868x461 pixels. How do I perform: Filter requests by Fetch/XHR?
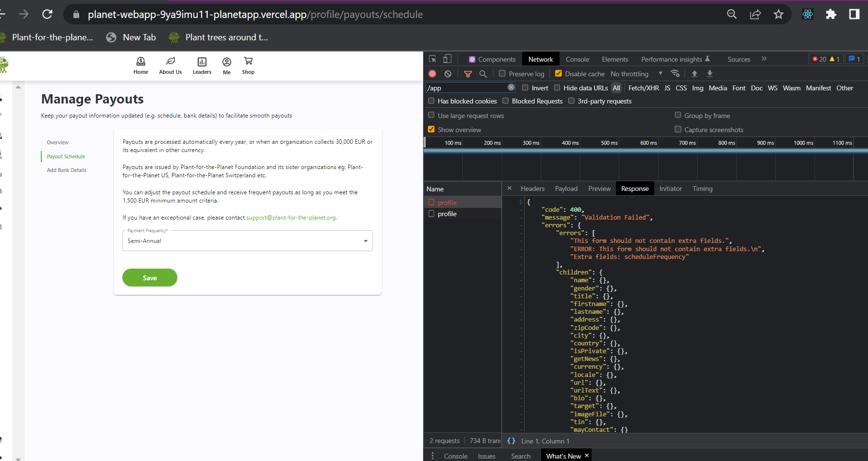point(644,88)
